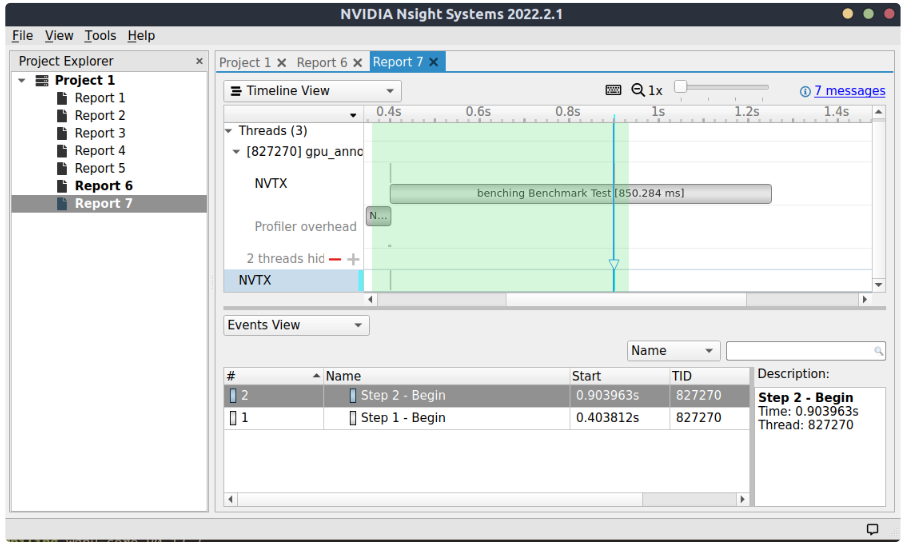Click the blue timeline cursor marker triangle
Screen dimensions: 901x542
pos(614,264)
